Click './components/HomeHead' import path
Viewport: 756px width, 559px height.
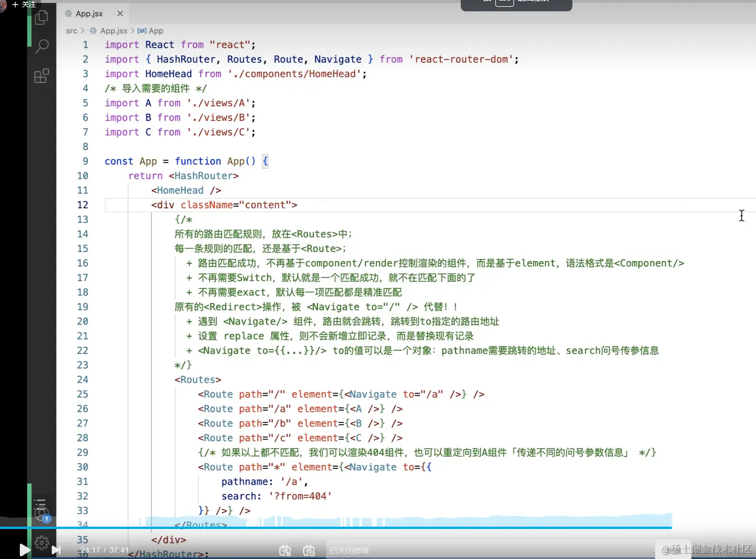(x=294, y=74)
